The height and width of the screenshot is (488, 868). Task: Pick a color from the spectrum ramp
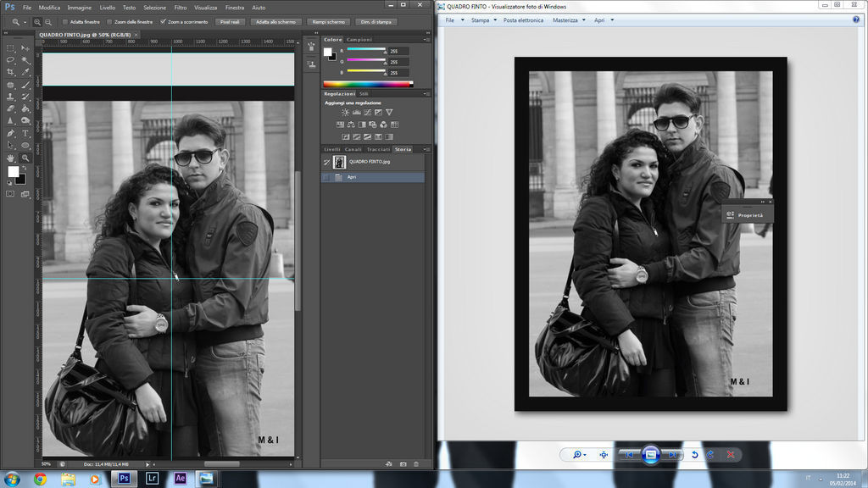click(x=368, y=84)
